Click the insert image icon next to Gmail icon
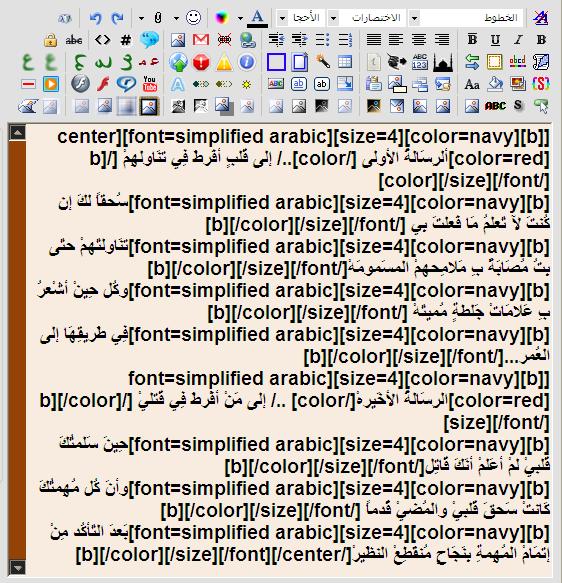Image resolution: width=562 pixels, height=583 pixels. pos(178,40)
